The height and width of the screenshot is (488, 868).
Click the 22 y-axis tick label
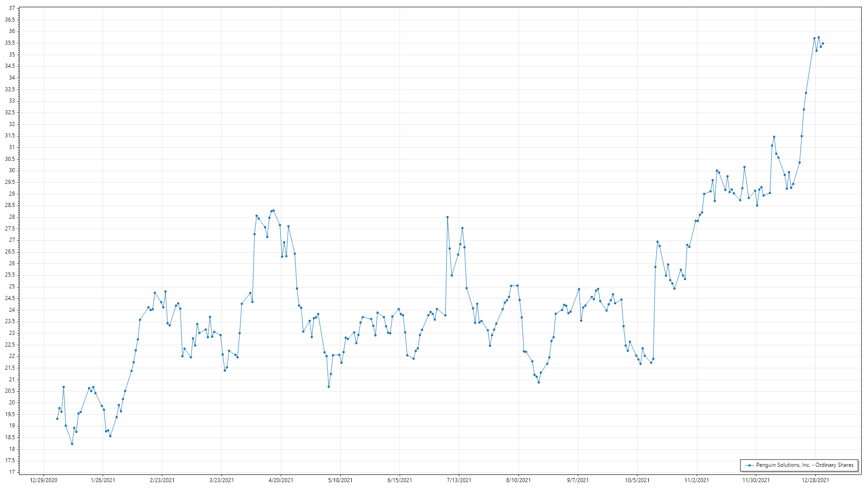12,356
